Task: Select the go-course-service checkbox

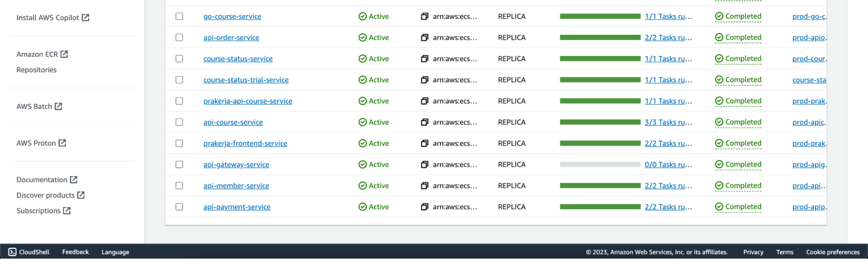Action: tap(179, 16)
